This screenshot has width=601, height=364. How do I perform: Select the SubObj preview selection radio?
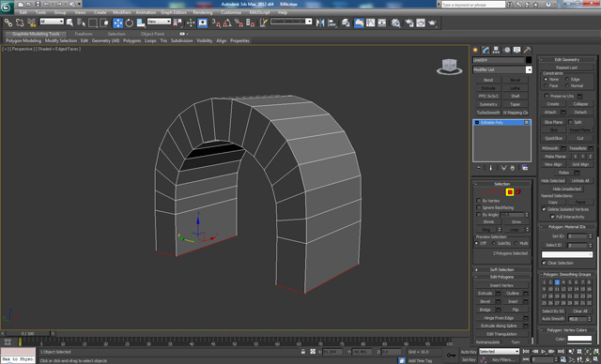[x=494, y=243]
